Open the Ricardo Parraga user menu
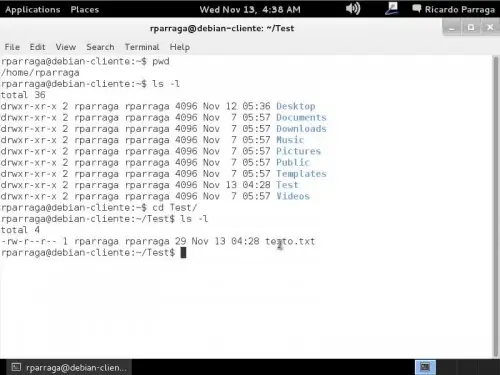 pos(460,9)
